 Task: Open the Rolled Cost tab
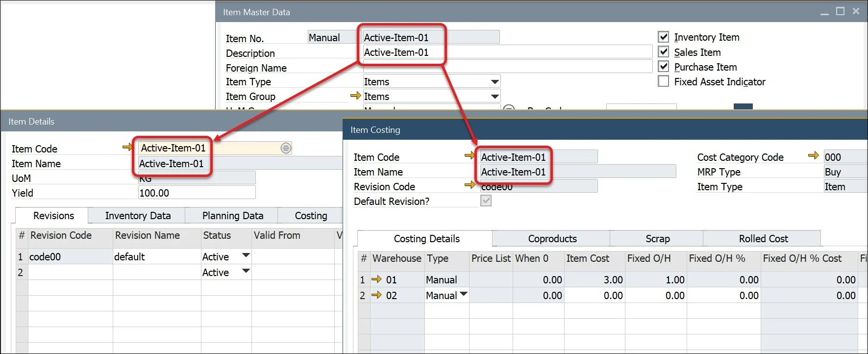(x=763, y=239)
